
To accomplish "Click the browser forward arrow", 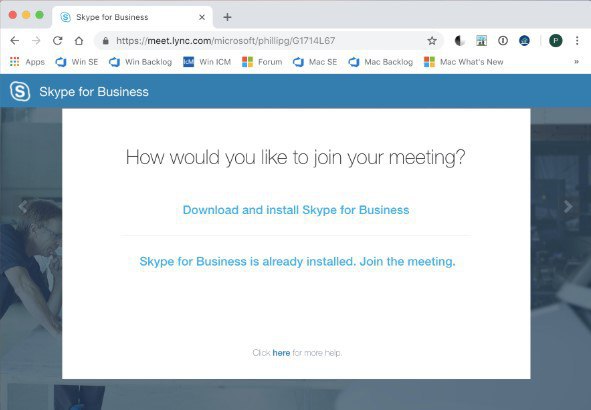I will 36,41.
